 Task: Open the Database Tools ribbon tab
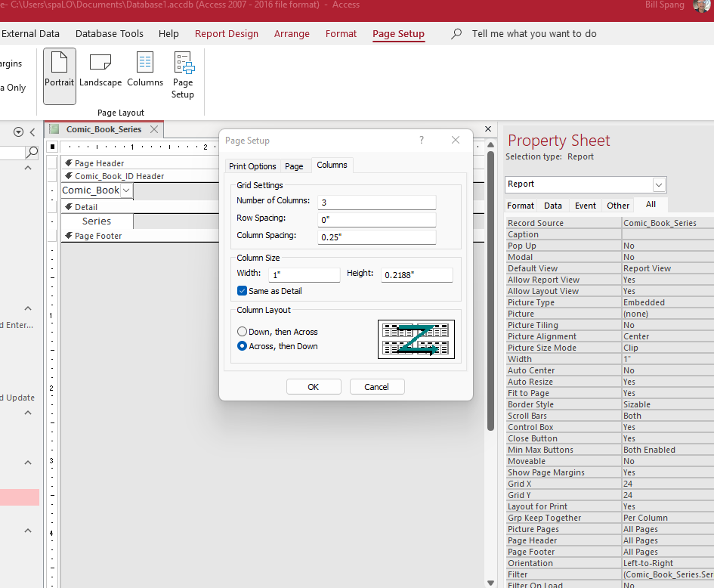pyautogui.click(x=110, y=34)
